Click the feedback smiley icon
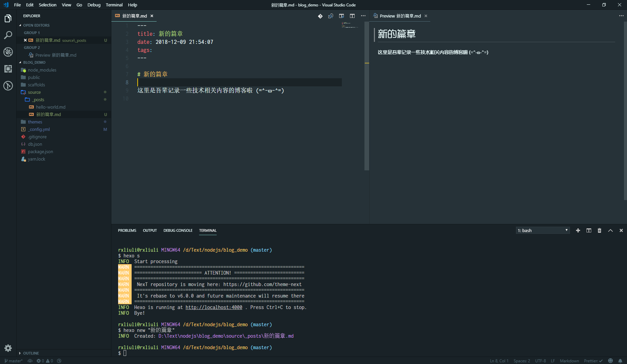 (x=610, y=361)
